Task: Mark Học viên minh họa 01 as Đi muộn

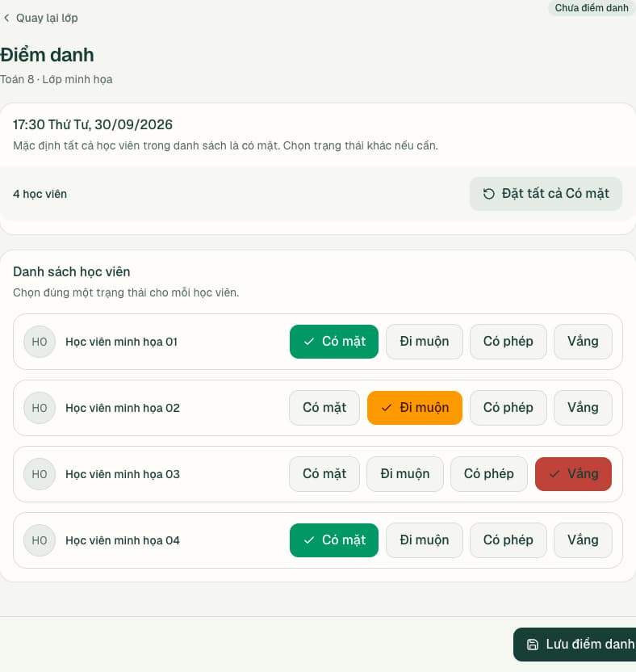Action: click(x=425, y=342)
